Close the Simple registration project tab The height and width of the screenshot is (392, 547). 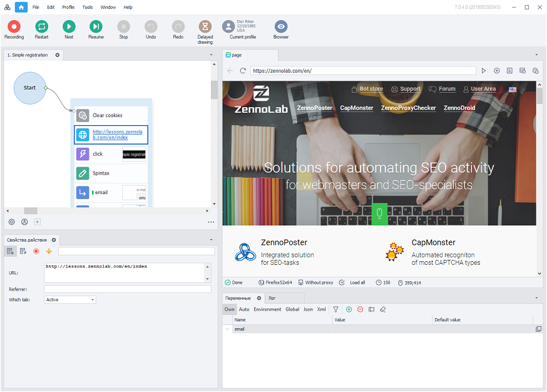(x=57, y=55)
